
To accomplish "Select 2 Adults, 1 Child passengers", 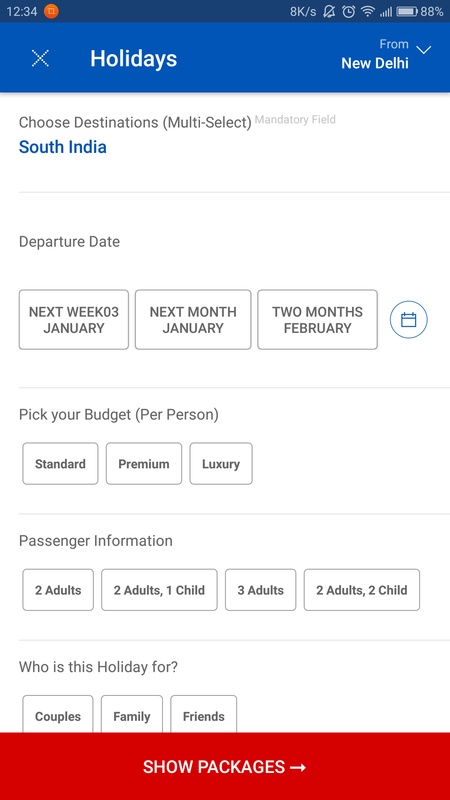I will point(159,590).
